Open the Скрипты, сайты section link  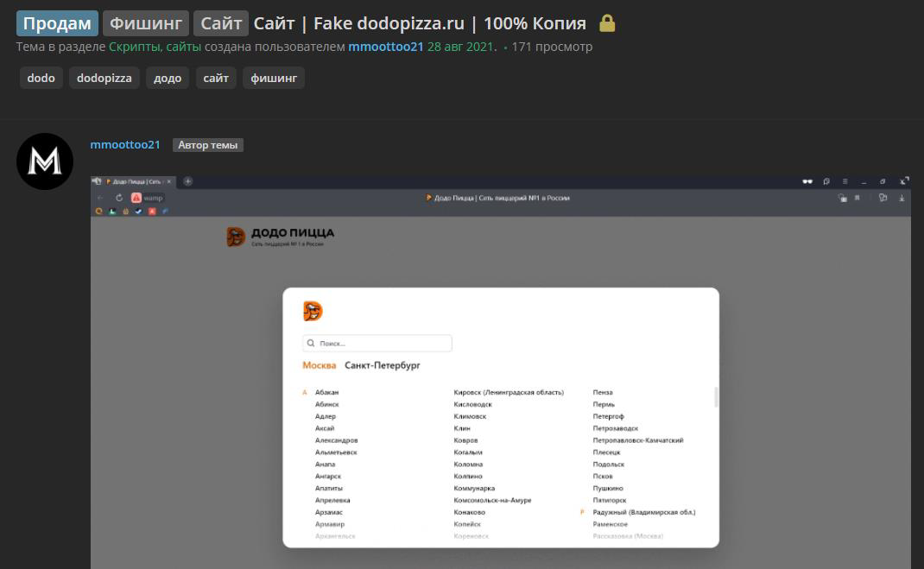[x=155, y=47]
